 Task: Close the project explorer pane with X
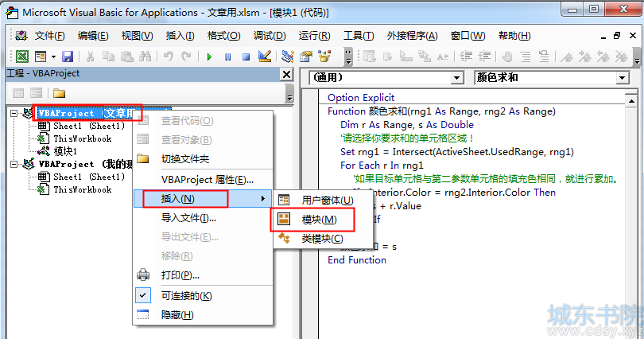[286, 74]
